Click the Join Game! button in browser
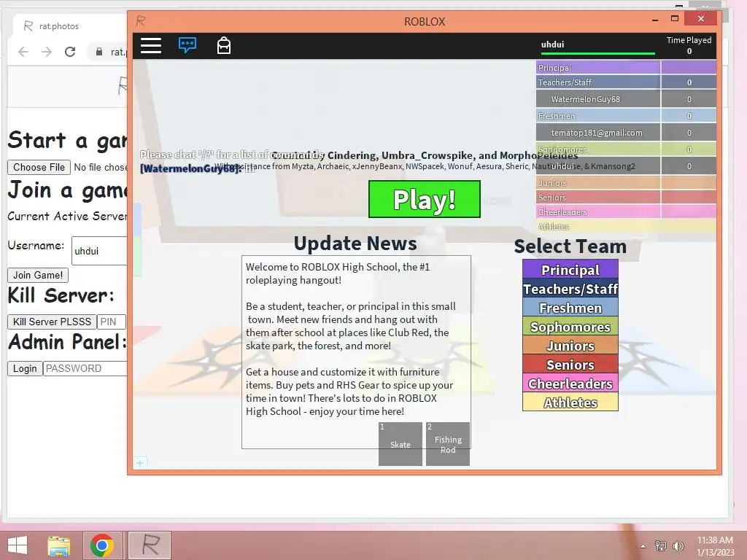 click(x=38, y=275)
